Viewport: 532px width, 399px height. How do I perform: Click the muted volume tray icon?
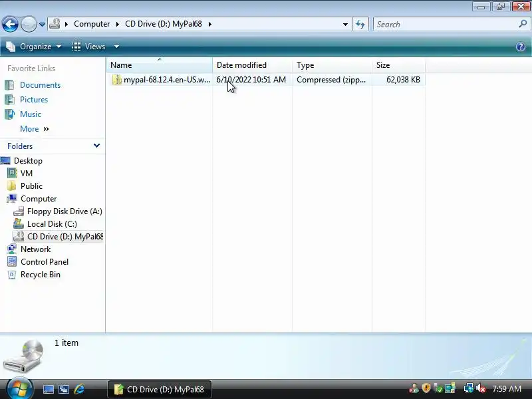point(481,388)
